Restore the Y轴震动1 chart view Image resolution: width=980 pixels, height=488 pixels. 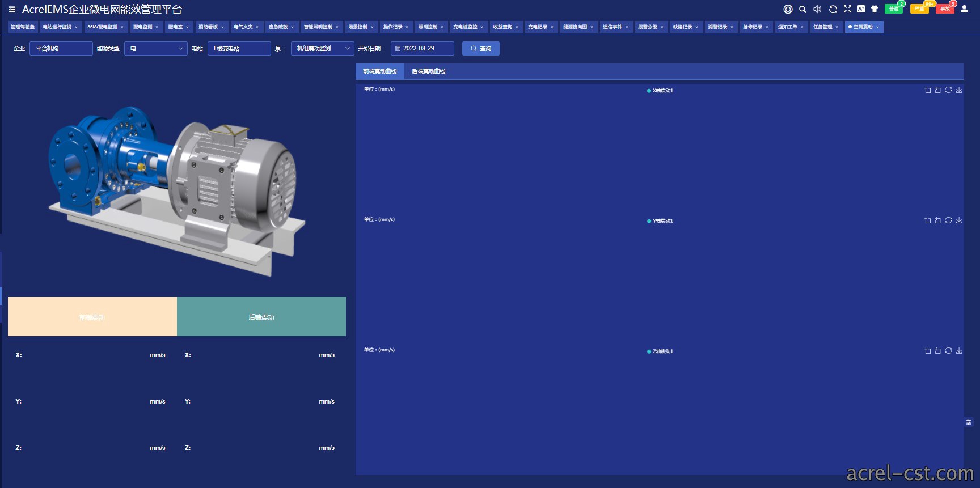(948, 220)
